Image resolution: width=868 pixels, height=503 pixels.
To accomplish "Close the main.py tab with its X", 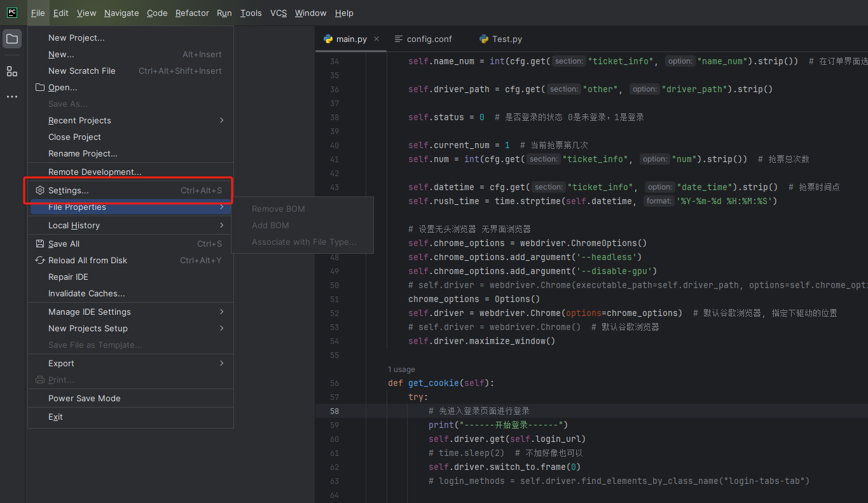I will point(376,39).
